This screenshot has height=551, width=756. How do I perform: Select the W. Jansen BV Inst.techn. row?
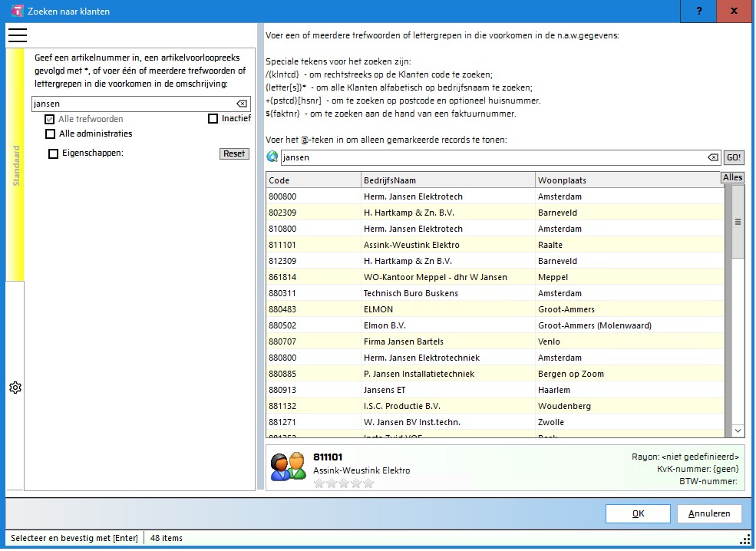[495, 422]
